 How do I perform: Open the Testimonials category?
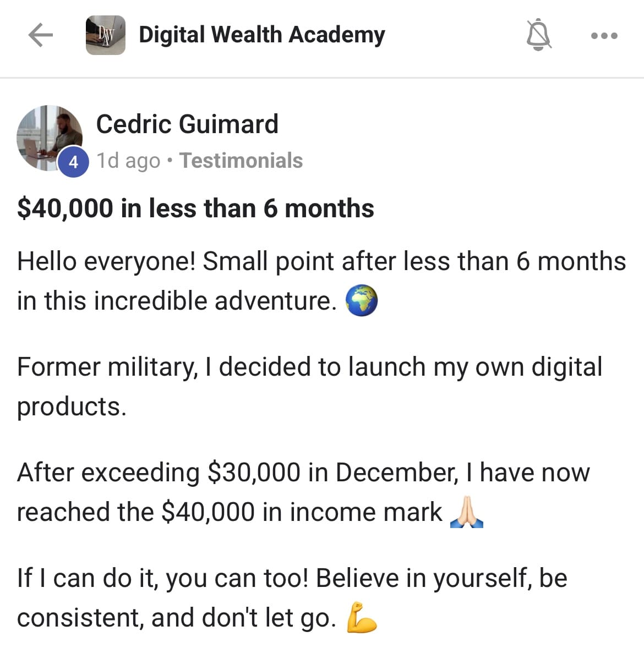(241, 161)
